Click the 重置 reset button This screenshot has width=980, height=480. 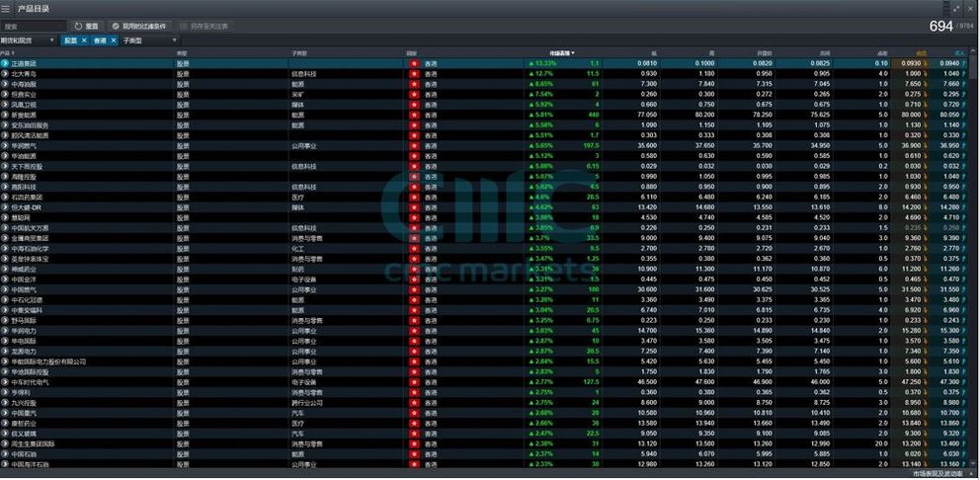click(86, 27)
